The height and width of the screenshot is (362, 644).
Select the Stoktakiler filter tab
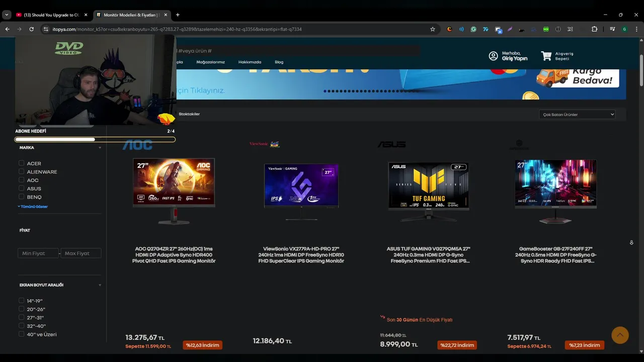click(x=189, y=114)
